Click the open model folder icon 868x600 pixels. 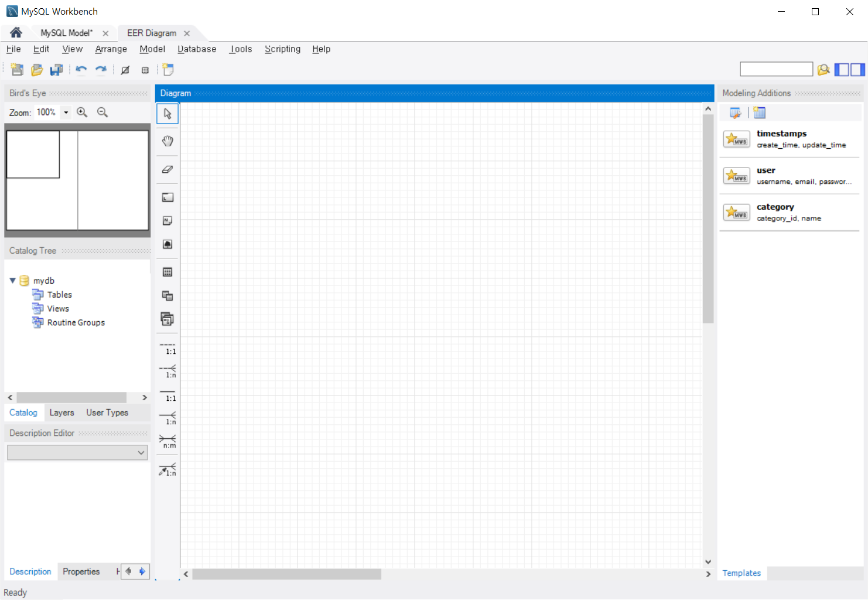pyautogui.click(x=37, y=70)
